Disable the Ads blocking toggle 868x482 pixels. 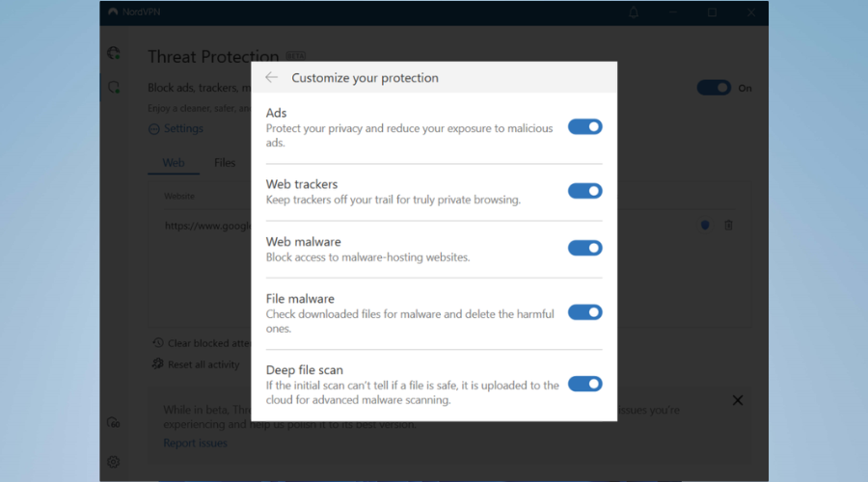tap(584, 126)
